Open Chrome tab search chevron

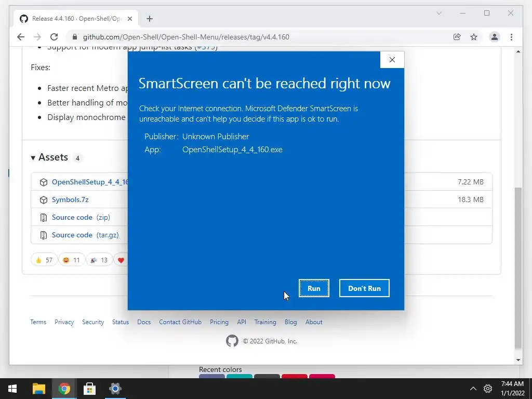click(x=438, y=13)
